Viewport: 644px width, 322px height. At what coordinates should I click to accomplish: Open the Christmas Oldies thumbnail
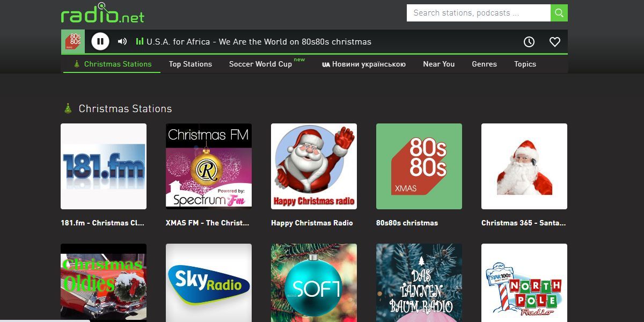(x=104, y=283)
